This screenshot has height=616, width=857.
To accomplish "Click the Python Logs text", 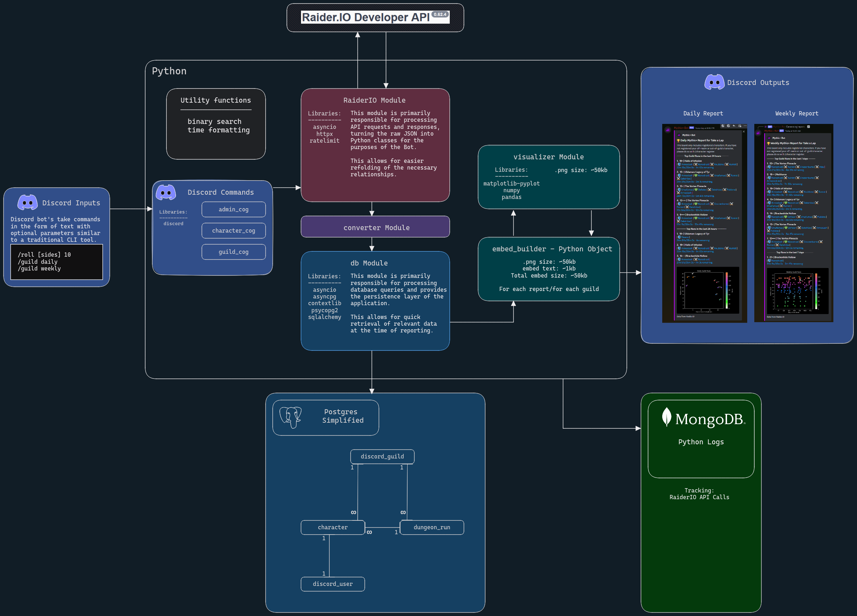I will [701, 442].
